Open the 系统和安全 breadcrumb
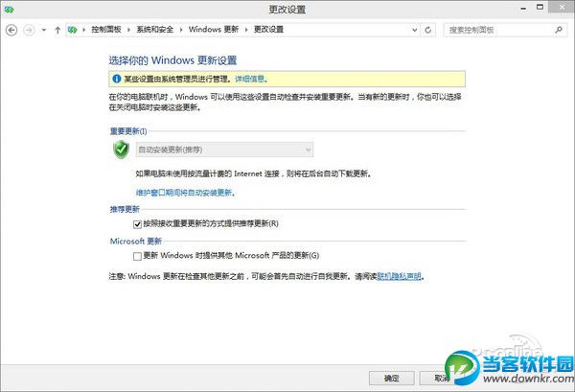 (154, 30)
